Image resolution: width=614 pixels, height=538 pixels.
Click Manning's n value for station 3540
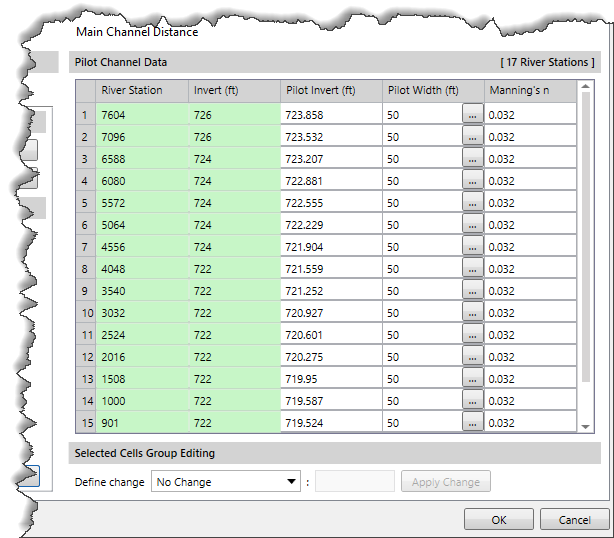[x=530, y=290]
